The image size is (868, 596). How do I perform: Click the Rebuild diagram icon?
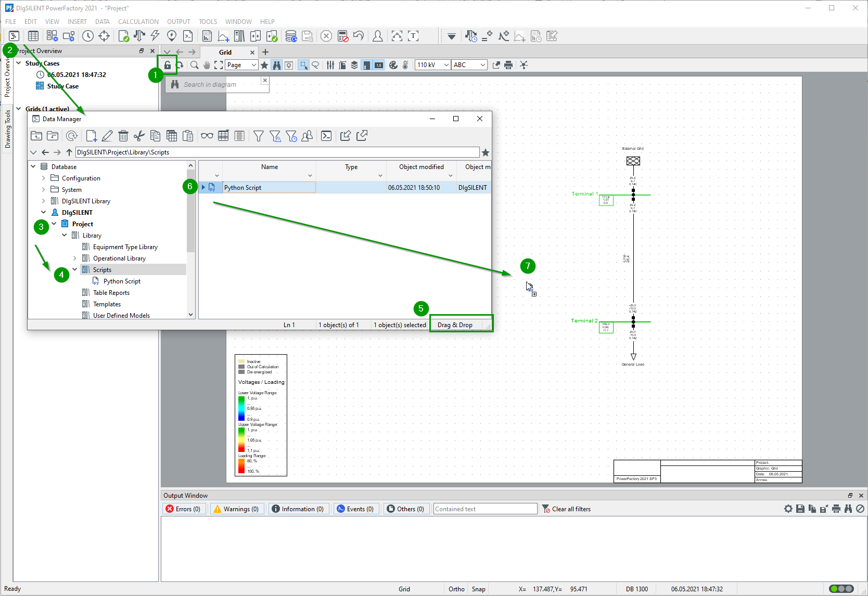point(180,65)
